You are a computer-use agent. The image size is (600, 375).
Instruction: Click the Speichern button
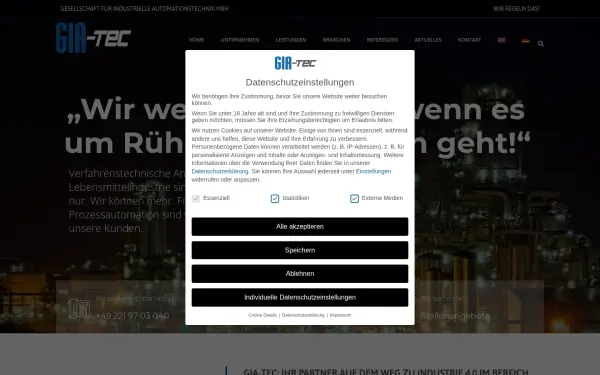pos(300,250)
